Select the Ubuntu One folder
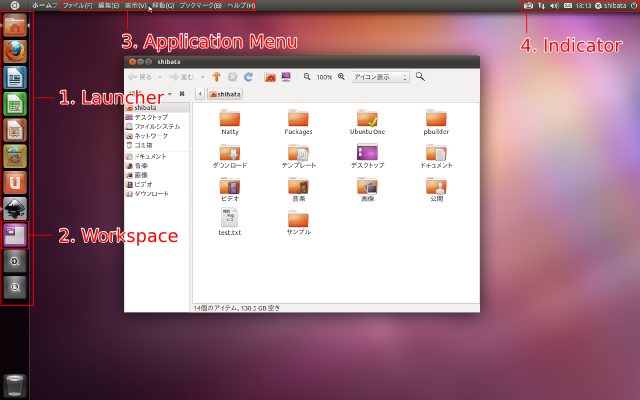Image resolution: width=640 pixels, height=400 pixels. 367,122
